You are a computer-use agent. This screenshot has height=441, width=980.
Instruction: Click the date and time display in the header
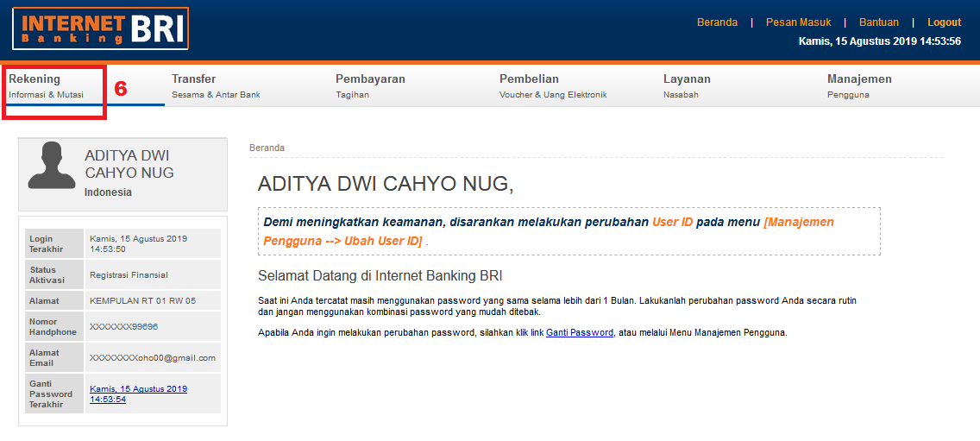[879, 42]
